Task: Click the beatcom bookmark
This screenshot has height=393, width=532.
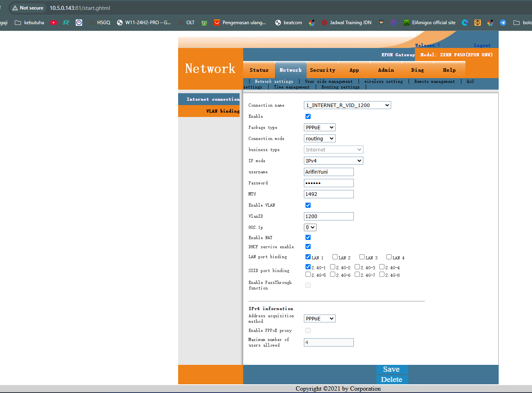Action: (x=288, y=23)
